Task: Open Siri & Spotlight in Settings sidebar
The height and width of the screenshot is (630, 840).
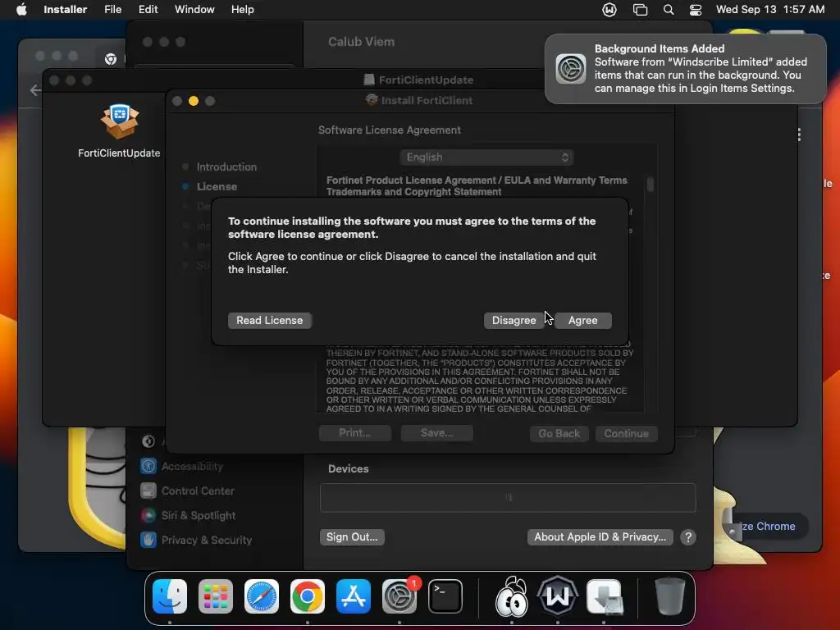Action: click(x=199, y=515)
